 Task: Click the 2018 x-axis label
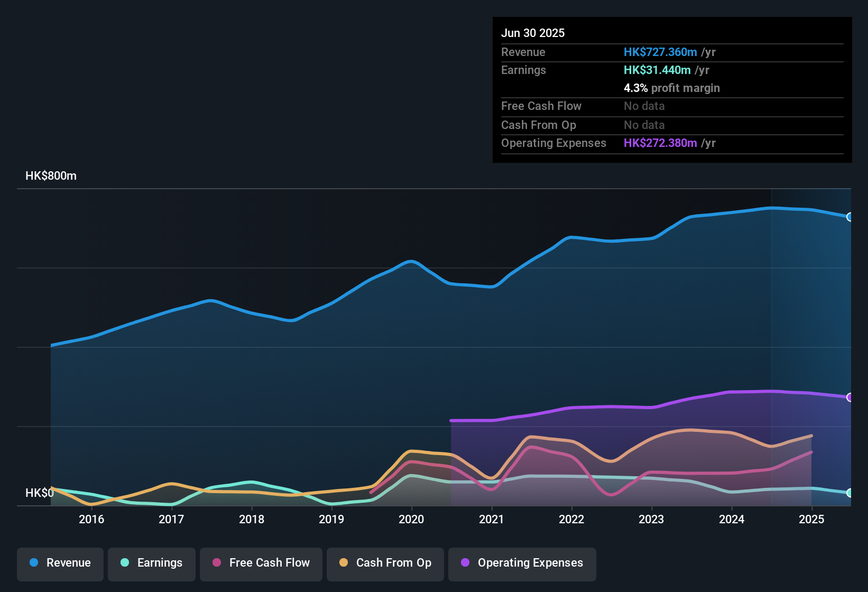click(x=252, y=520)
